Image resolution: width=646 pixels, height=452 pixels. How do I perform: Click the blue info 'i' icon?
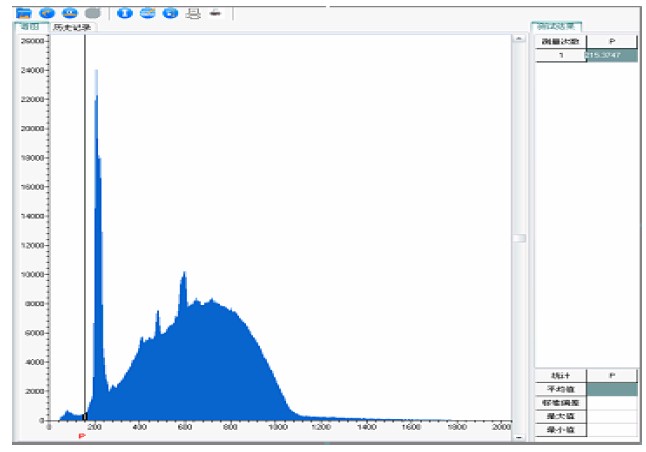(x=125, y=12)
